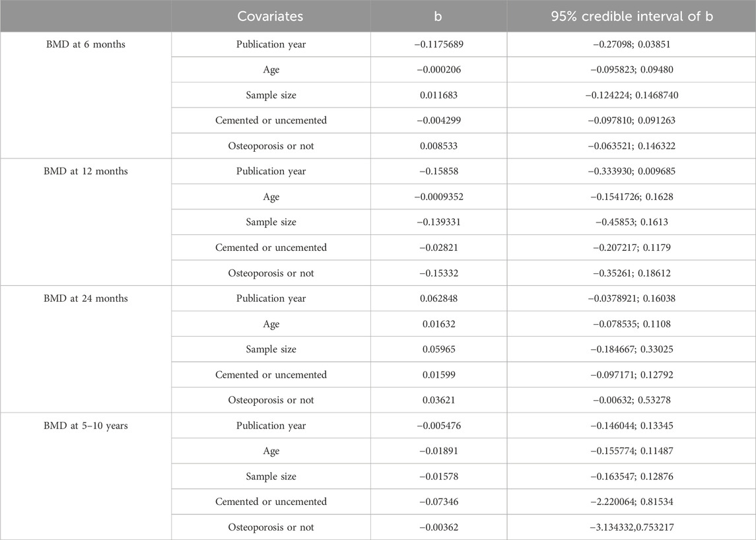Select the "95% credible interval of b" header

tap(631, 16)
